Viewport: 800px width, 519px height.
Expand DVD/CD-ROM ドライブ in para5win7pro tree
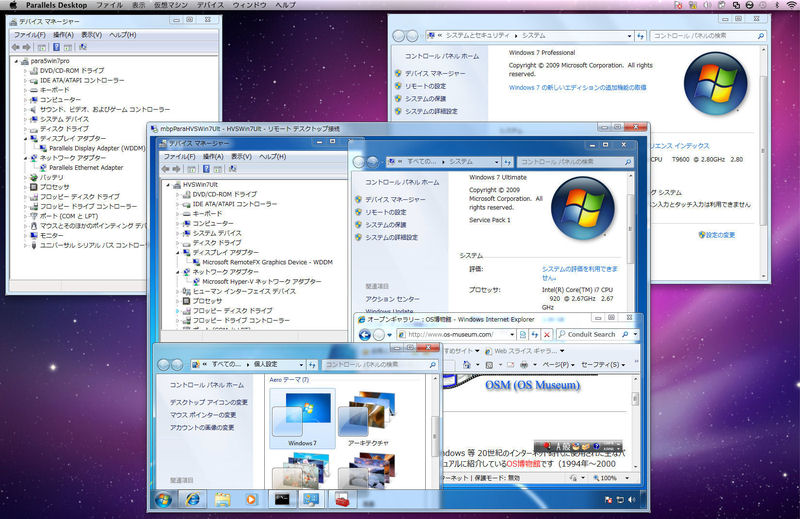(25, 70)
